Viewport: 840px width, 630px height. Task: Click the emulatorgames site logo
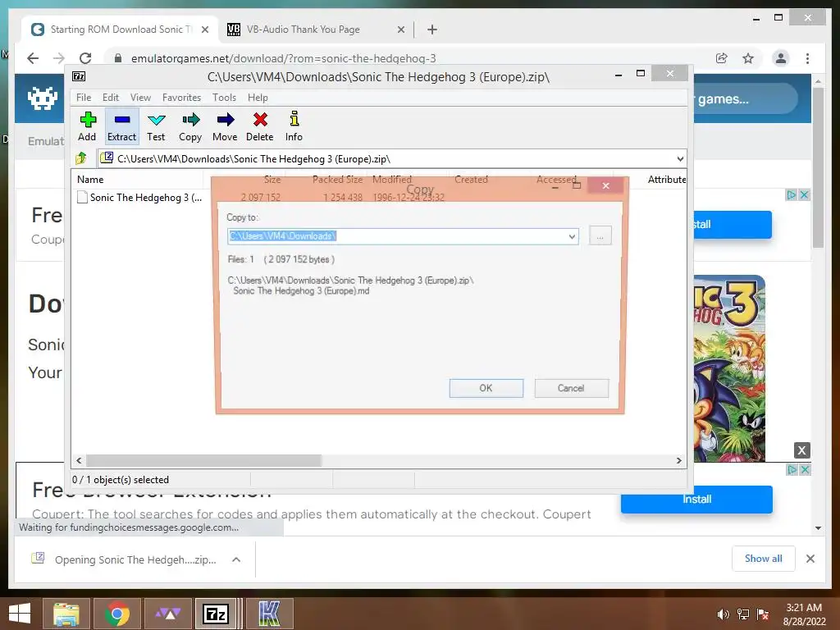pos(43,98)
